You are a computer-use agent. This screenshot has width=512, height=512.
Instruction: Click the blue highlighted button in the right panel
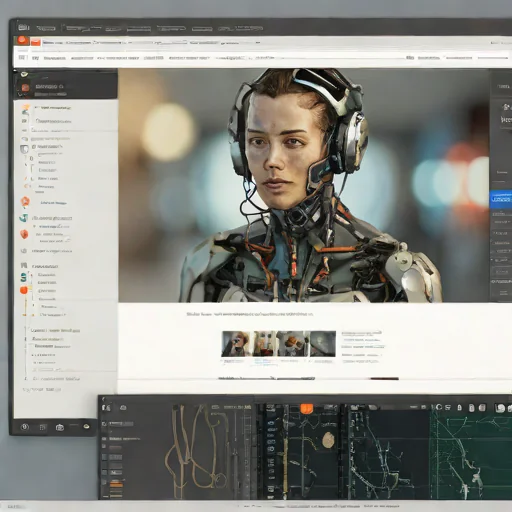501,199
